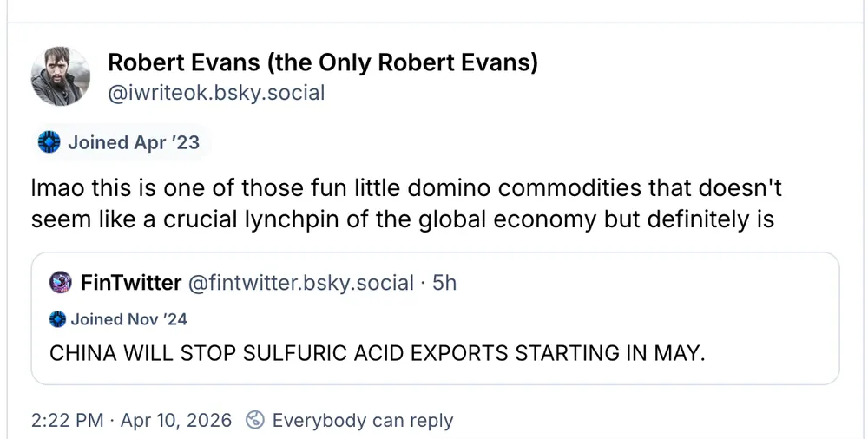Viewport: 868px width, 439px height.
Task: Select the Joined Nov '24 label
Action: click(x=128, y=319)
